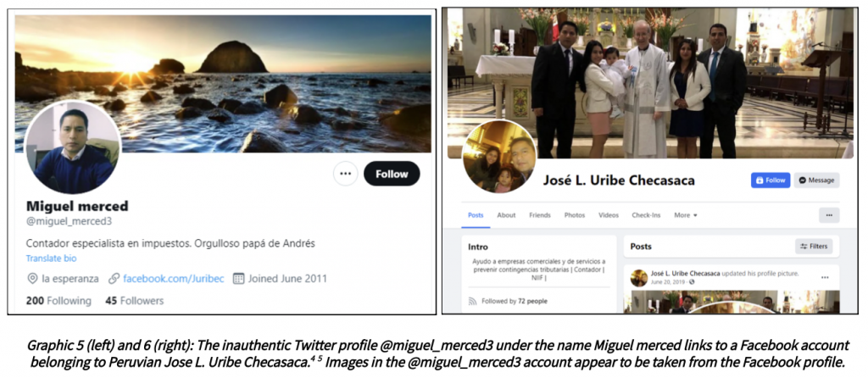Open the Photos tab

[x=575, y=215]
